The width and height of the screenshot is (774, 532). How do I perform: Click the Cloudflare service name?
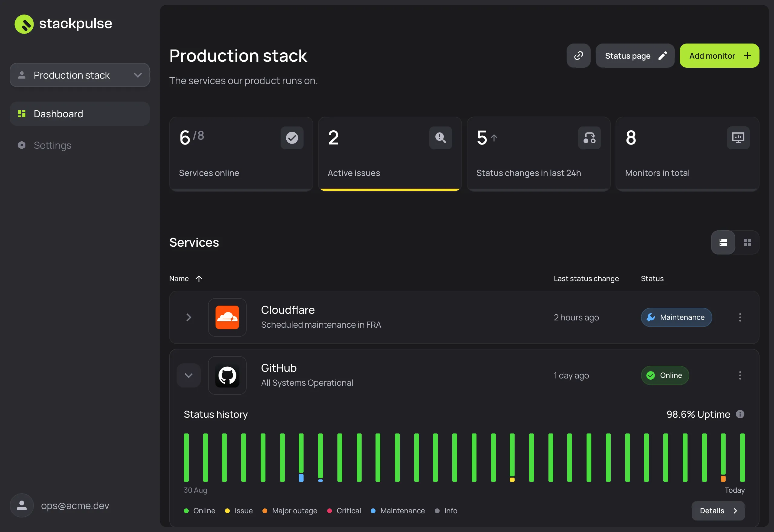[288, 310]
